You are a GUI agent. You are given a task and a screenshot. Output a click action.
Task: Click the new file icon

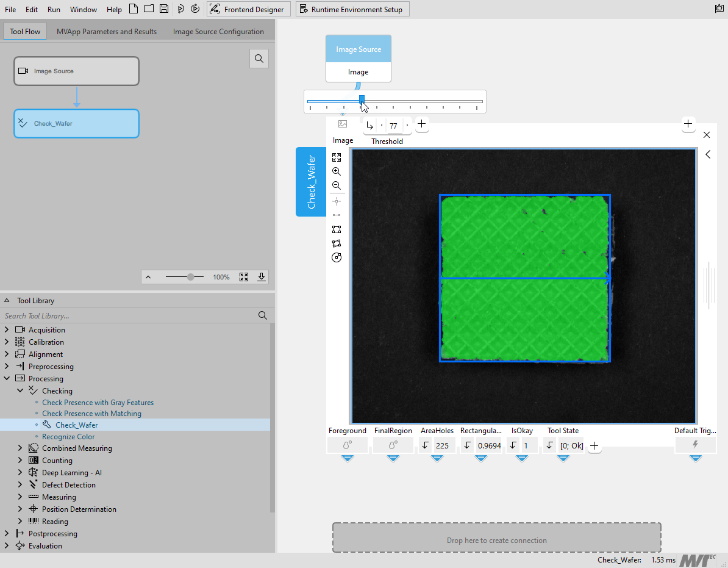click(x=134, y=9)
